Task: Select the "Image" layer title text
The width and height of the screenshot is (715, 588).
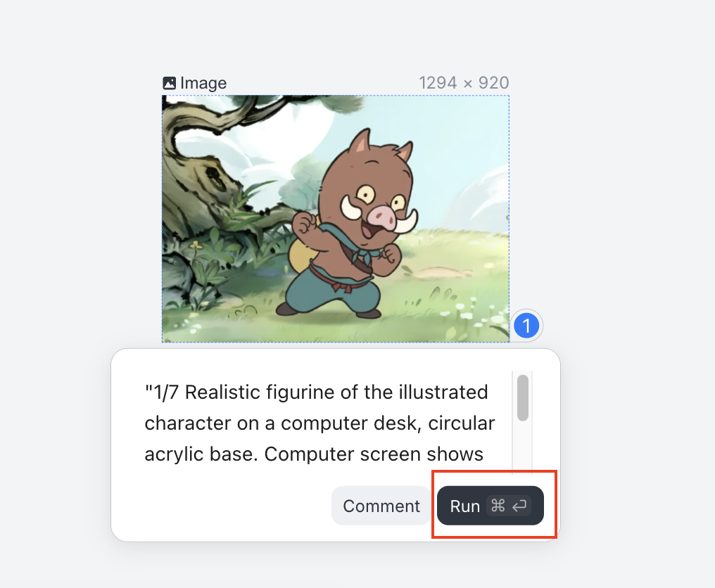Action: (203, 83)
